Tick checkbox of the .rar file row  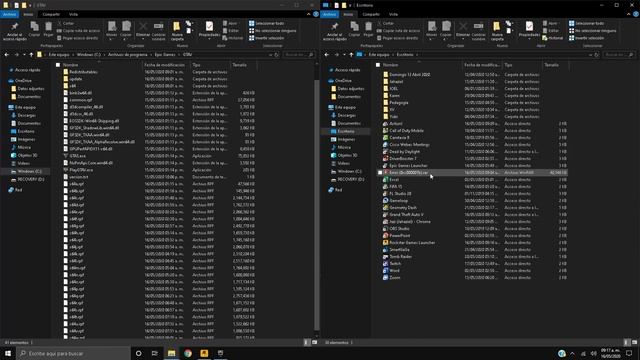(380, 173)
